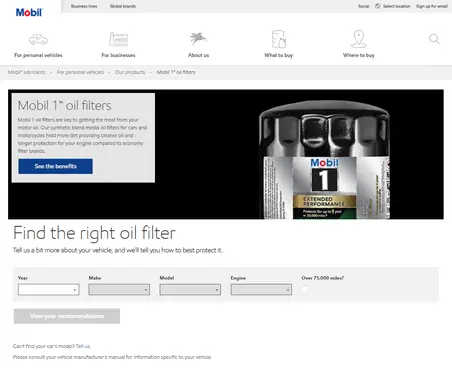The image size is (452, 378).
Task: Click the Tell us link
Action: tap(83, 346)
